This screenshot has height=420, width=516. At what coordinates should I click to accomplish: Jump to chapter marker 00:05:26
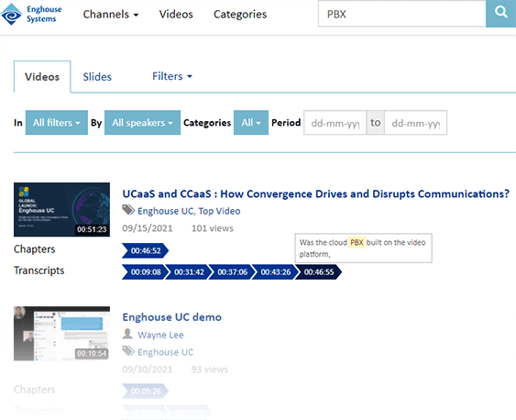pyautogui.click(x=145, y=391)
